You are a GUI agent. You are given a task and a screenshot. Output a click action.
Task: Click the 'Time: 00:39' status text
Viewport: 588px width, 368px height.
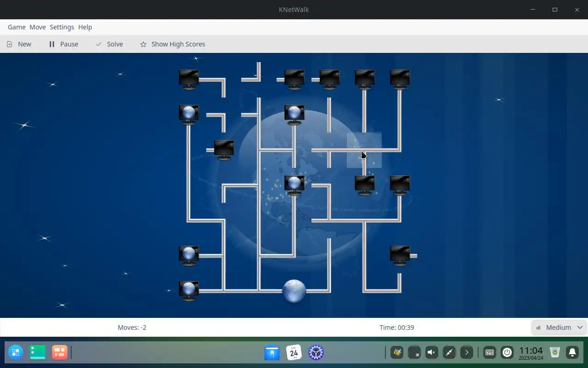396,328
